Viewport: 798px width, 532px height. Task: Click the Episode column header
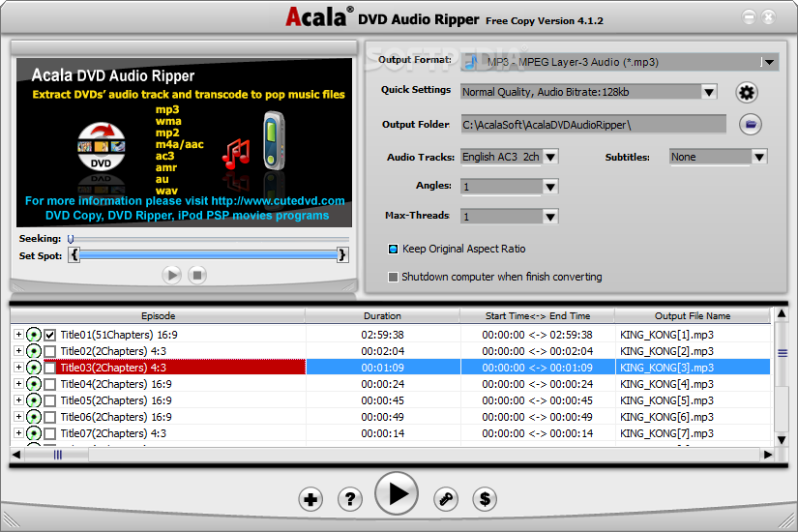click(x=159, y=315)
